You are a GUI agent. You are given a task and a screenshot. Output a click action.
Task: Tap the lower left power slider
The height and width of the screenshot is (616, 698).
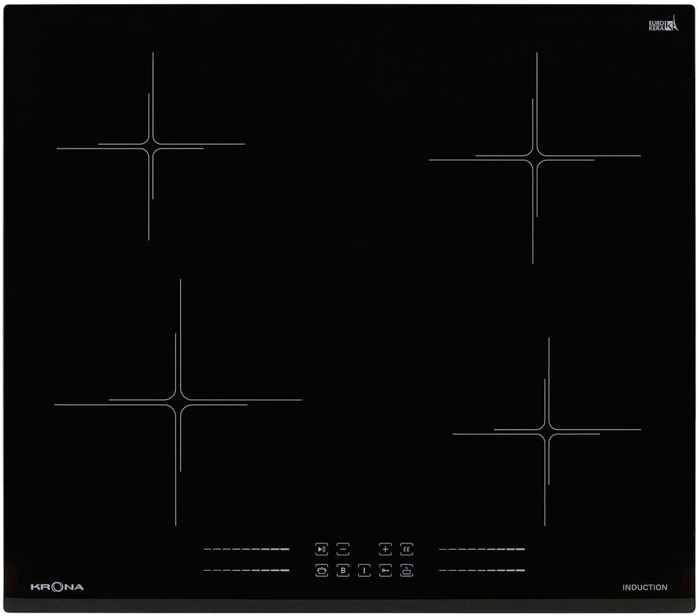pos(246,570)
